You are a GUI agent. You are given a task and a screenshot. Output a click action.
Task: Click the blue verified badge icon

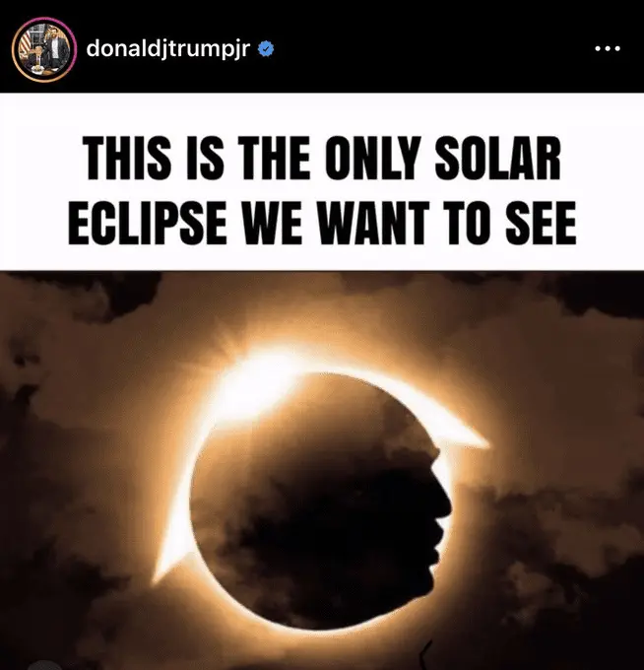tap(267, 49)
